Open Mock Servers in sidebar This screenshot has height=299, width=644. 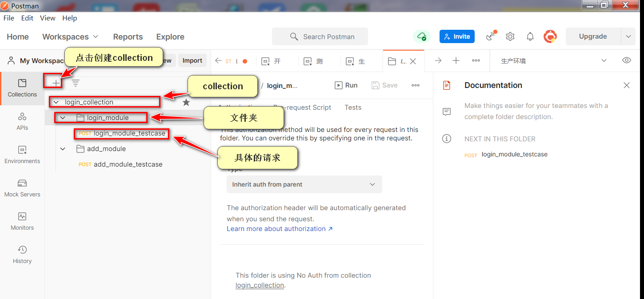pos(22,188)
